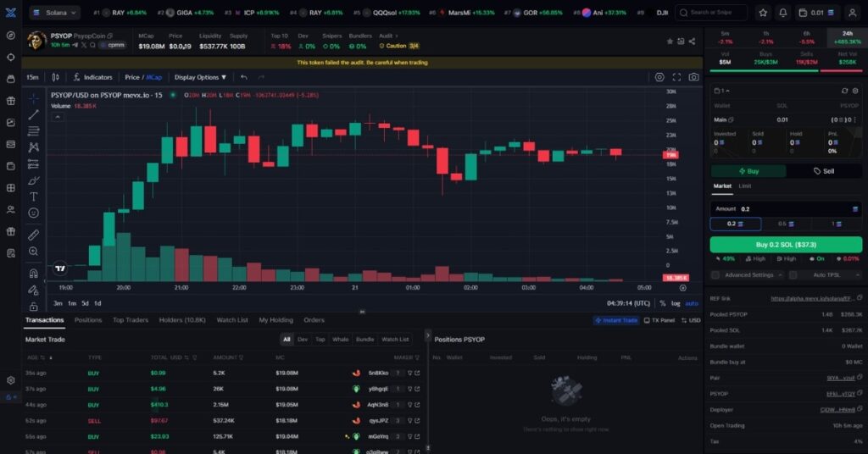Share the PSYOP token page
This screenshot has height=454, width=868.
pos(692,42)
